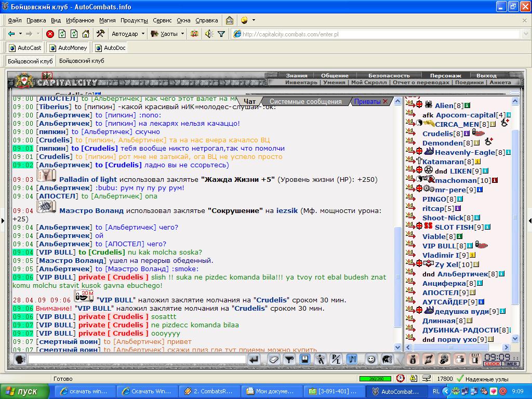Open the пуск Start button

[24, 391]
